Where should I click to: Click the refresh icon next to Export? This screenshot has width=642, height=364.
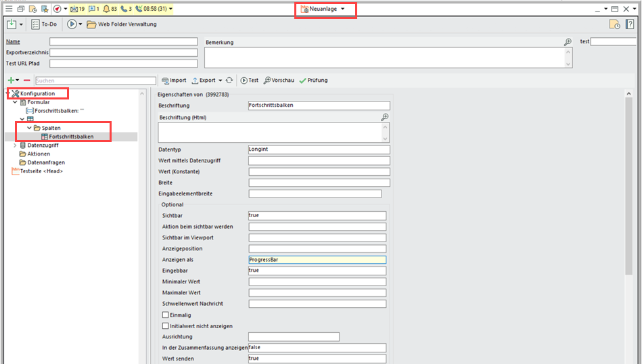click(x=229, y=81)
